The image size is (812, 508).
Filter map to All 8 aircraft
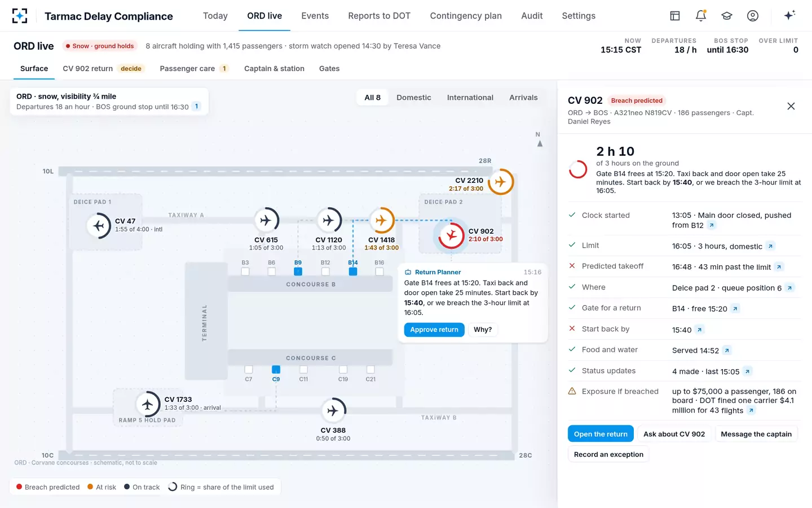click(372, 98)
